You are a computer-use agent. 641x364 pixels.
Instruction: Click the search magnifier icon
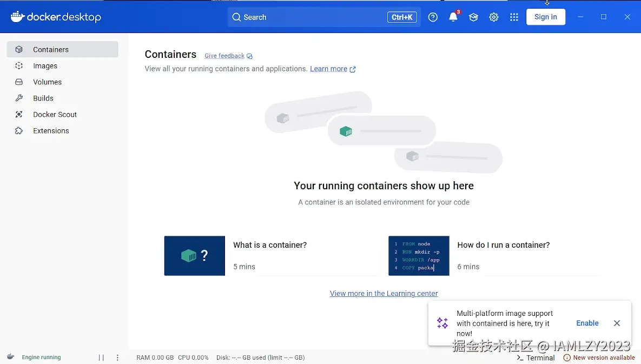[236, 17]
